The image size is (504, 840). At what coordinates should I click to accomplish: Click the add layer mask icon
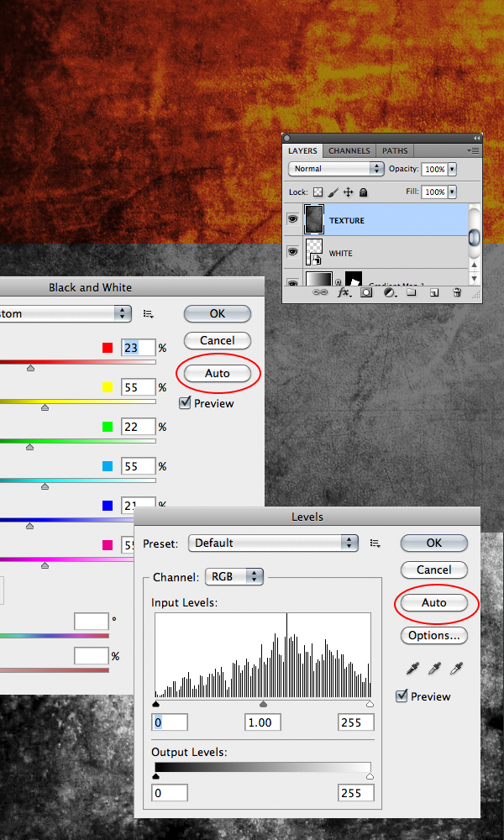tap(366, 293)
